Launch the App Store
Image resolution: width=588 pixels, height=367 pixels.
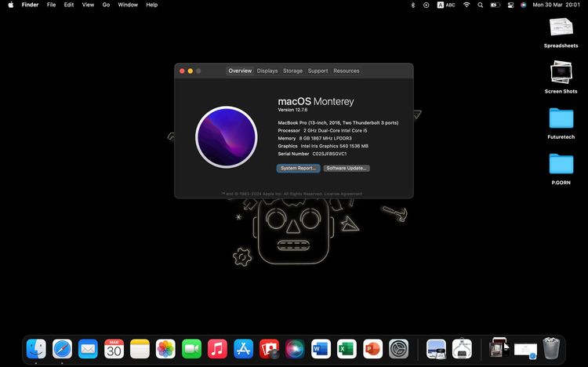coord(243,349)
